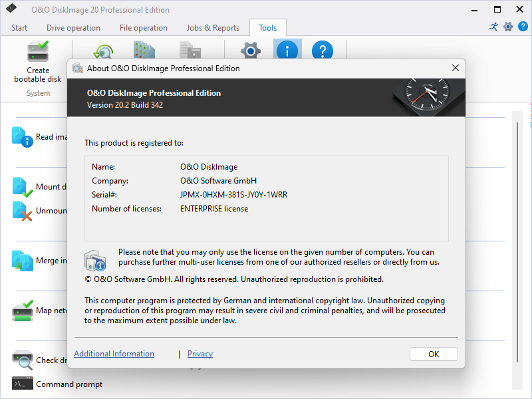Screen dimensions: 532x399
Task: Click the 'Version 20.2 Build 342' text
Action: (x=125, y=105)
